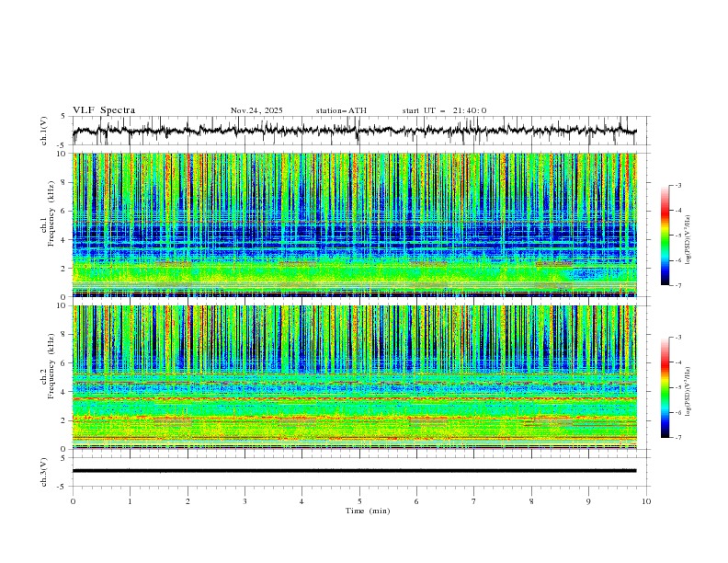Viewport: 728px width, 563px height.
Task: Click time axis tick label '9'
Action: (588, 501)
